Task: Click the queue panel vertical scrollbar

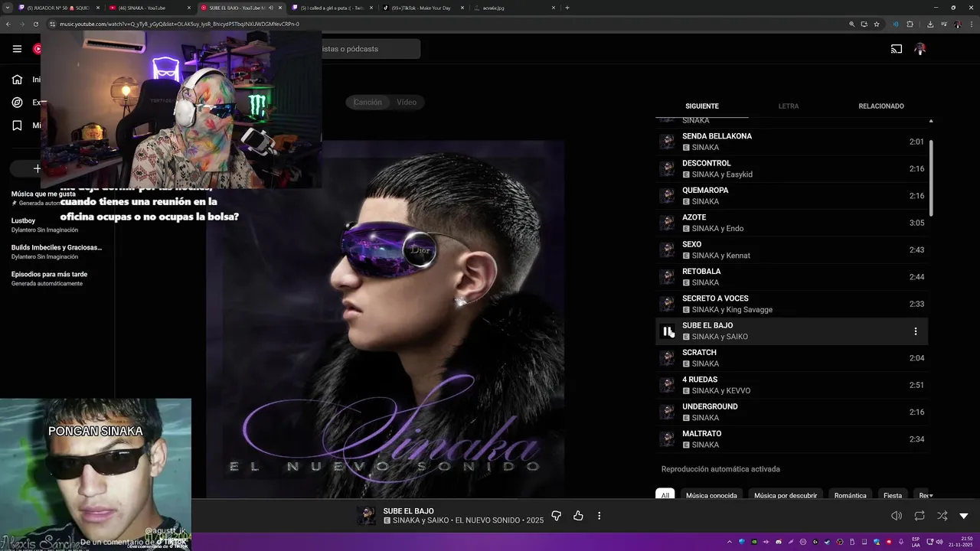Action: tap(931, 178)
